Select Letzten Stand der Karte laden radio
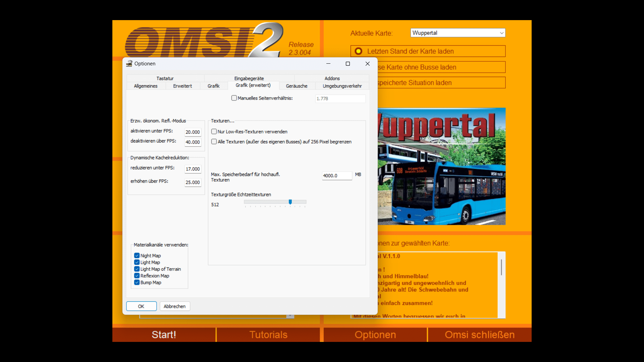This screenshot has width=644, height=362. (359, 51)
